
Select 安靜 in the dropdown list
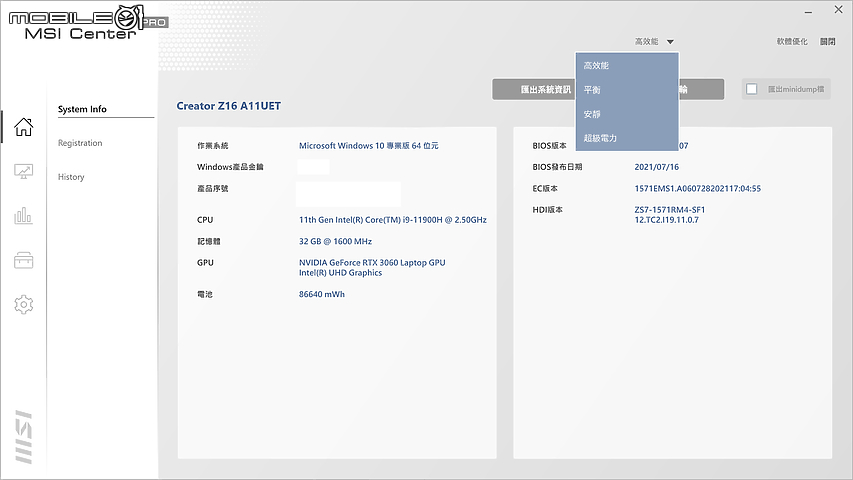click(627, 114)
